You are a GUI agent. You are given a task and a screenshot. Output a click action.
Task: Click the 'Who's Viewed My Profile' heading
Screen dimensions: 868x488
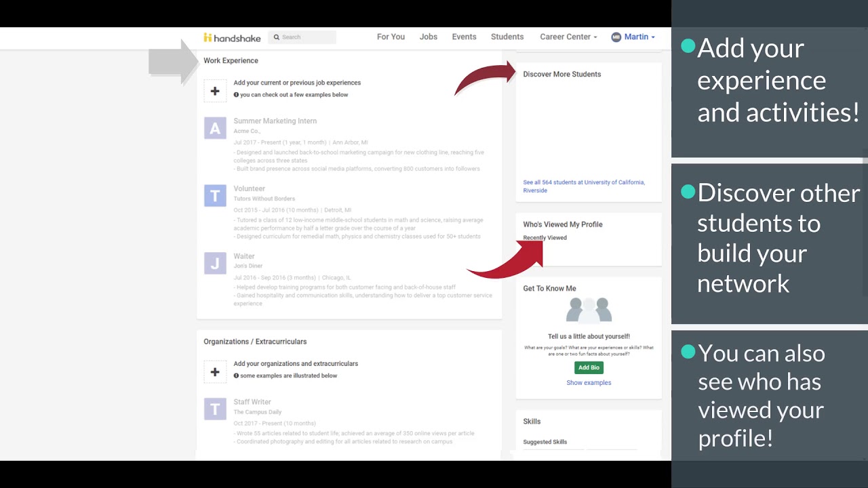pyautogui.click(x=563, y=224)
